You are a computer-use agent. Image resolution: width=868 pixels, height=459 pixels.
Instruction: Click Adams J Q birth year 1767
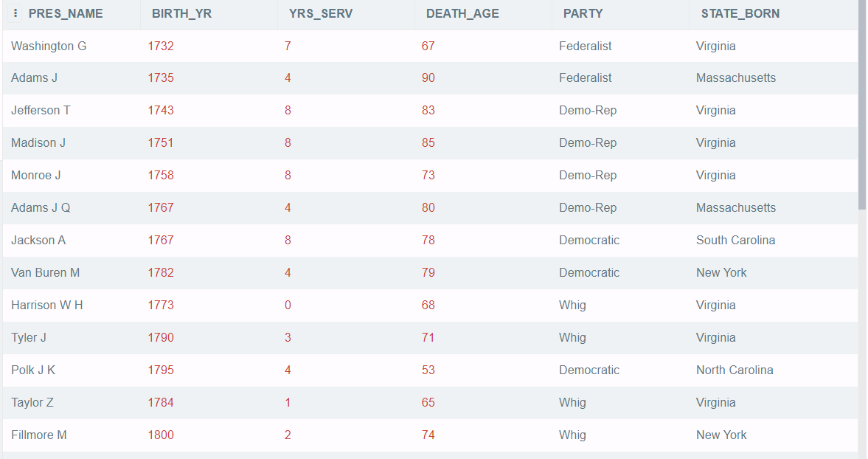click(x=161, y=207)
